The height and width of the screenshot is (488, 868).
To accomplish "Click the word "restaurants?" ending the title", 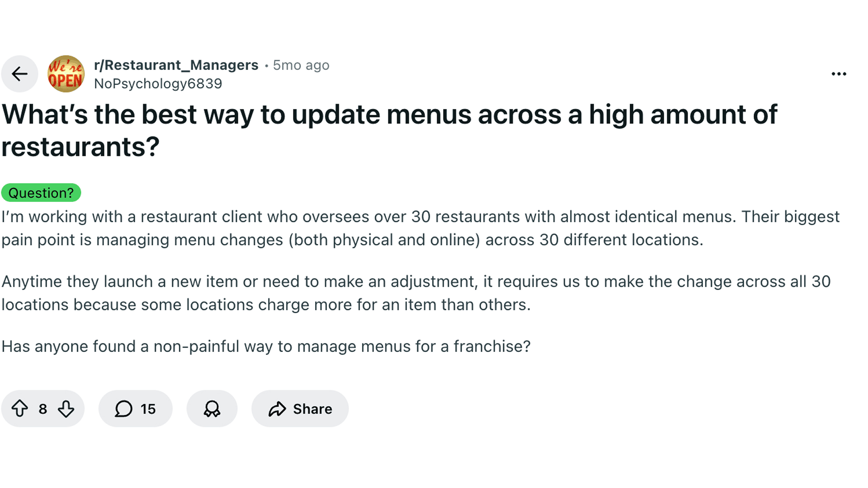I will [x=80, y=147].
